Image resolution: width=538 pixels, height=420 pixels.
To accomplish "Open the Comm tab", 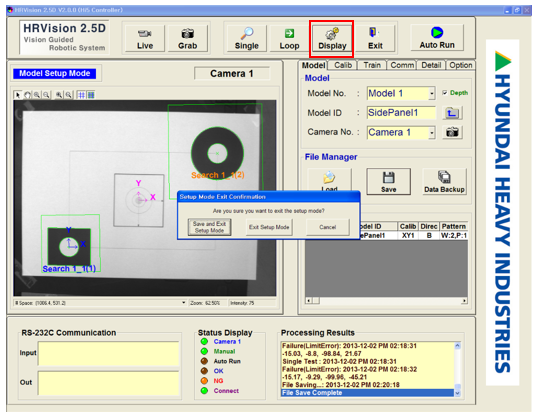I will (x=402, y=65).
